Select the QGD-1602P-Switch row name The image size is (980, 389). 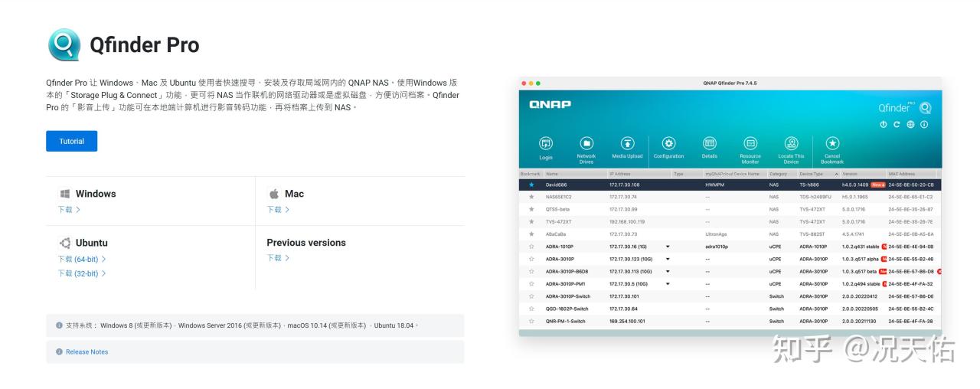[567, 309]
